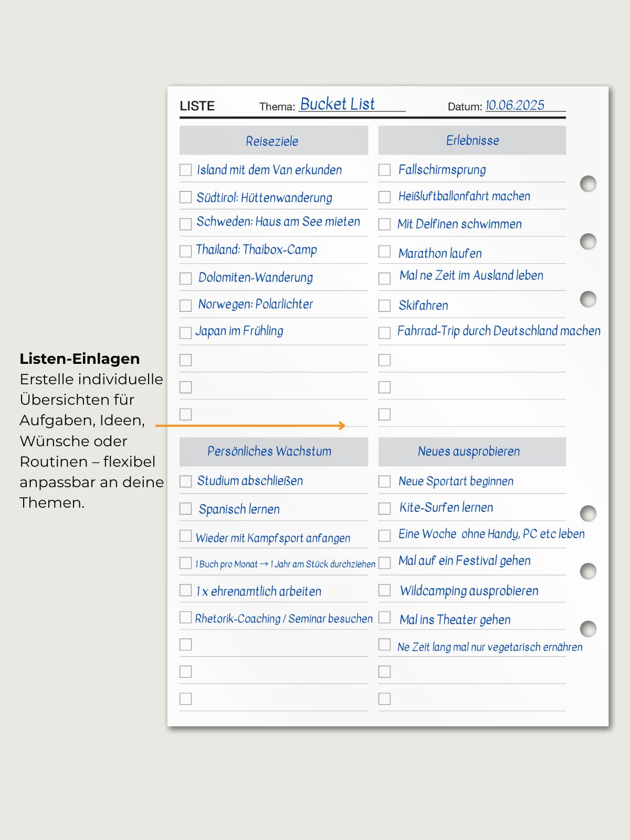Select the 'Neues ausprobieren' section header

pyautogui.click(x=472, y=451)
